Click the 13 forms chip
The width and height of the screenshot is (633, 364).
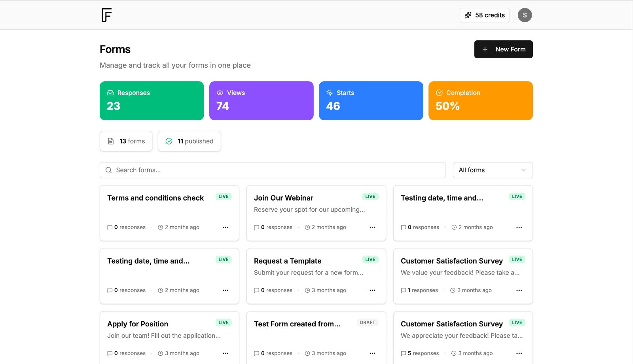coord(126,141)
